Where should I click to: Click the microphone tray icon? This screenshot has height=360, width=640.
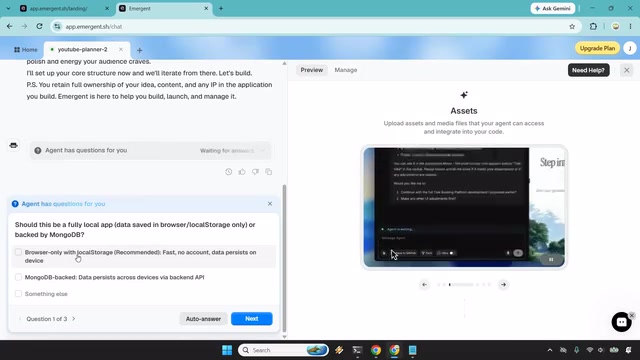coord(576,350)
